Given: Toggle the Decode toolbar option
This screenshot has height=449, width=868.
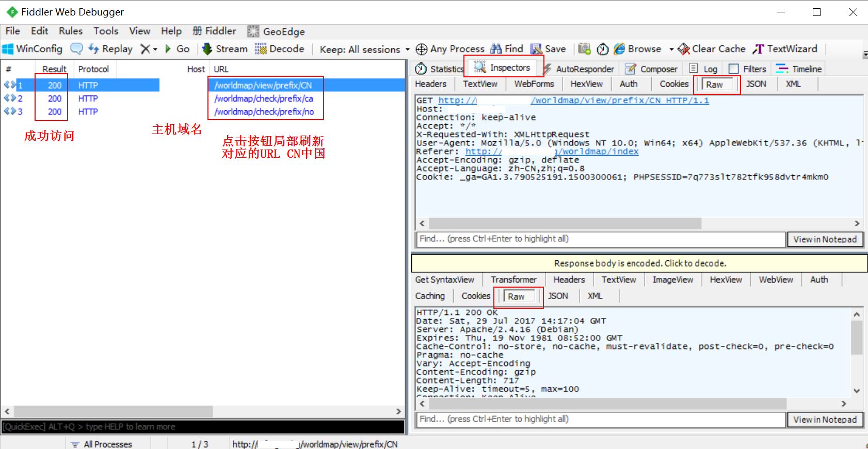Looking at the screenshot, I should pyautogui.click(x=280, y=49).
